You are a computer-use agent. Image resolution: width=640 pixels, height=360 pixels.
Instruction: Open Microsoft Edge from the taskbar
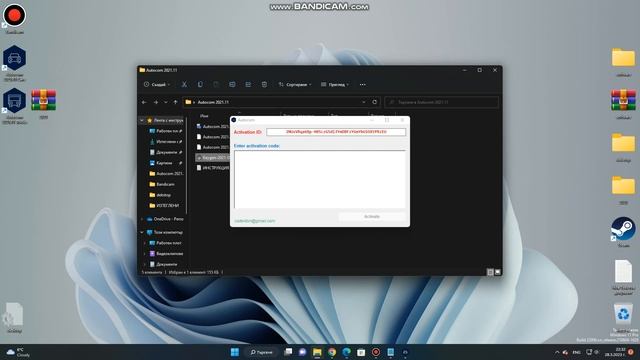(347, 352)
